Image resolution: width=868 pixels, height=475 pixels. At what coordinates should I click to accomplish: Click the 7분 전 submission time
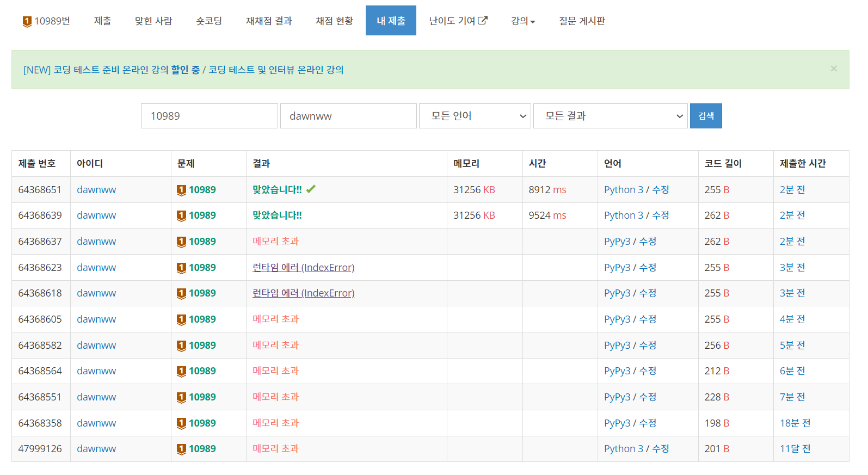tap(792, 397)
